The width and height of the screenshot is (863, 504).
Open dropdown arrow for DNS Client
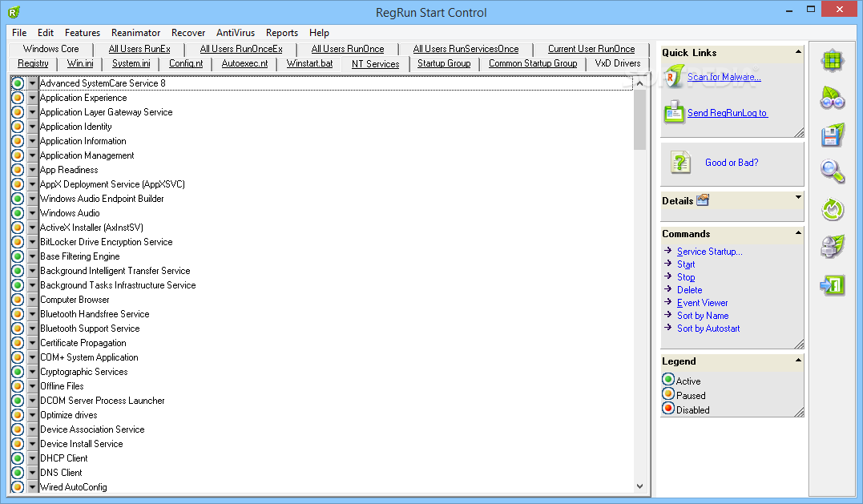[33, 473]
